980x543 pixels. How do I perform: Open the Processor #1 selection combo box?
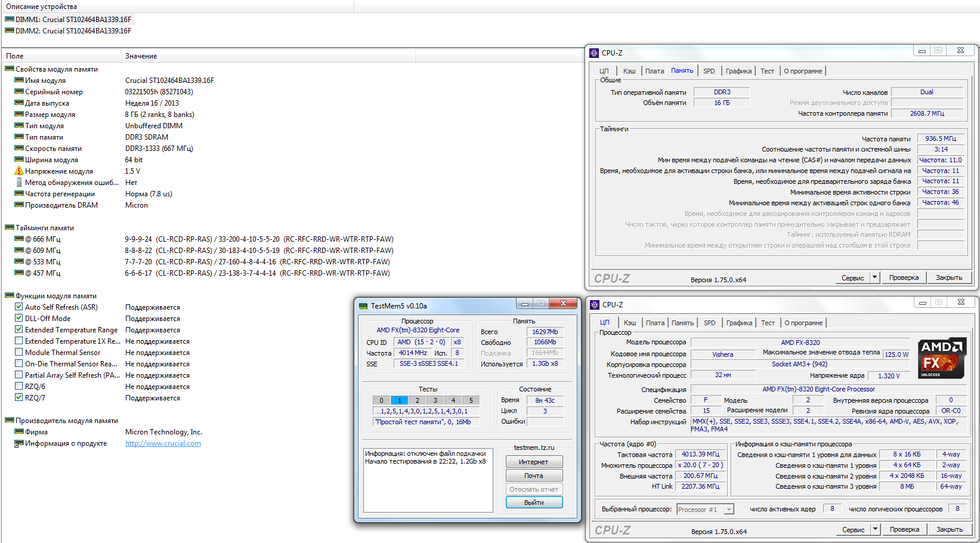tap(705, 509)
